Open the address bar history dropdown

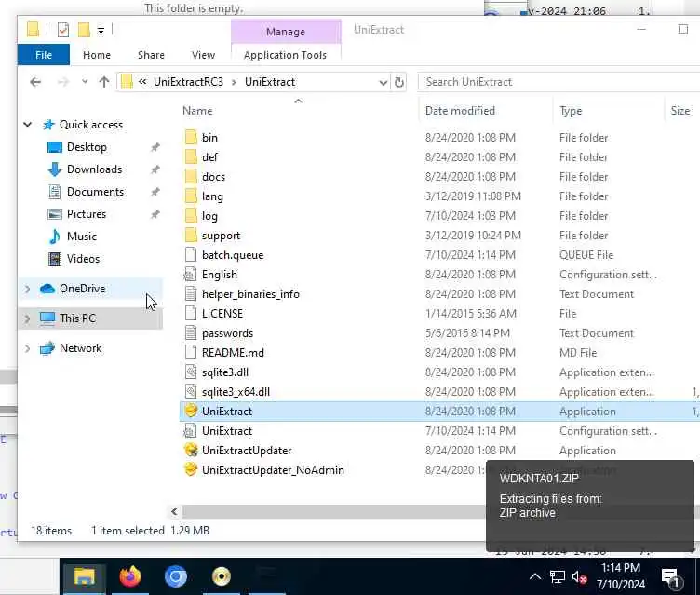pyautogui.click(x=383, y=82)
